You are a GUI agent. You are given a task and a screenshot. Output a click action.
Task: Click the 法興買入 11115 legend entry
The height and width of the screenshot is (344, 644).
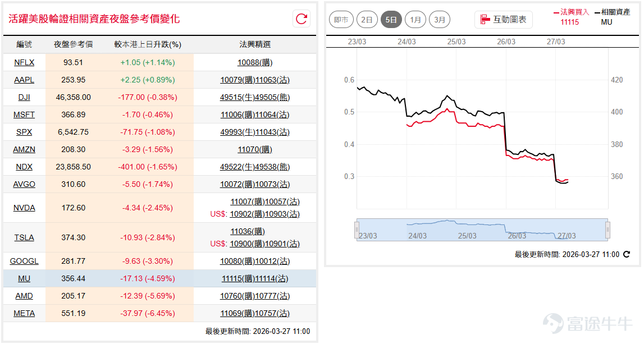(571, 17)
